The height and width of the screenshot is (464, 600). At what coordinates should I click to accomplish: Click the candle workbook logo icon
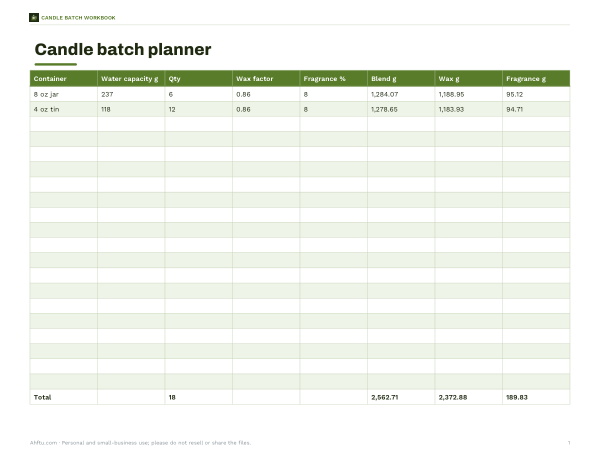pos(34,18)
